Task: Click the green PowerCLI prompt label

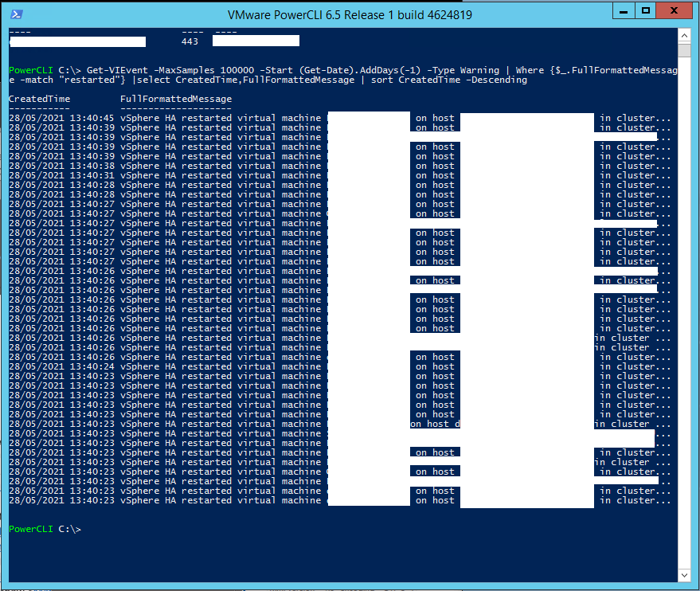Action: coord(27,529)
